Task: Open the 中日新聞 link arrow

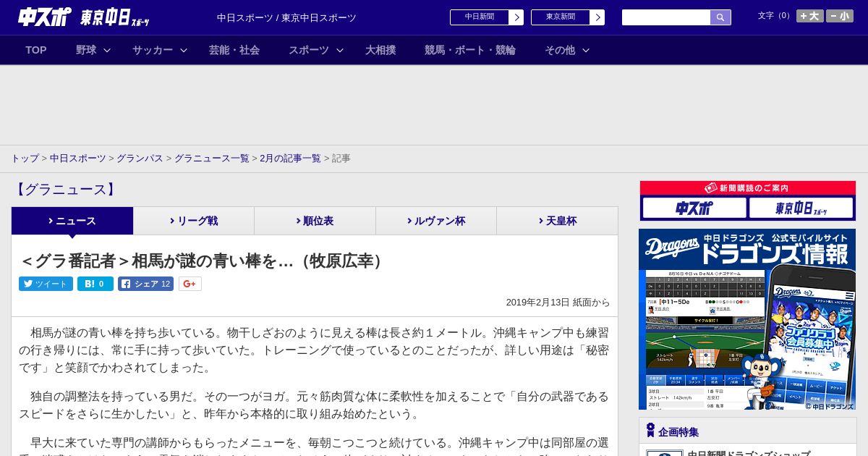Action: click(516, 17)
